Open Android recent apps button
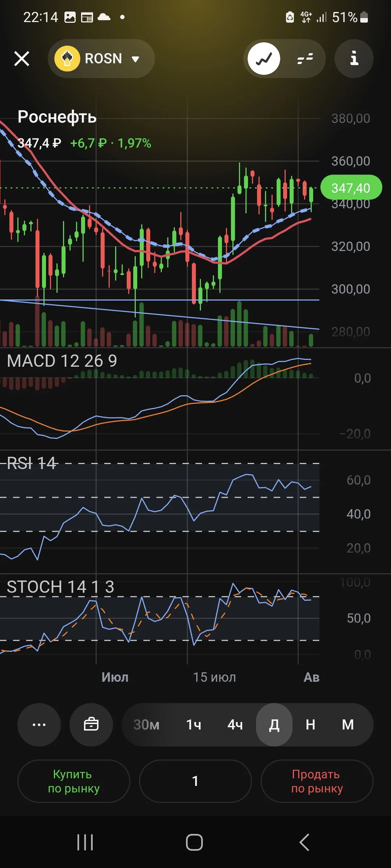Image resolution: width=391 pixels, height=868 pixels. [85, 842]
